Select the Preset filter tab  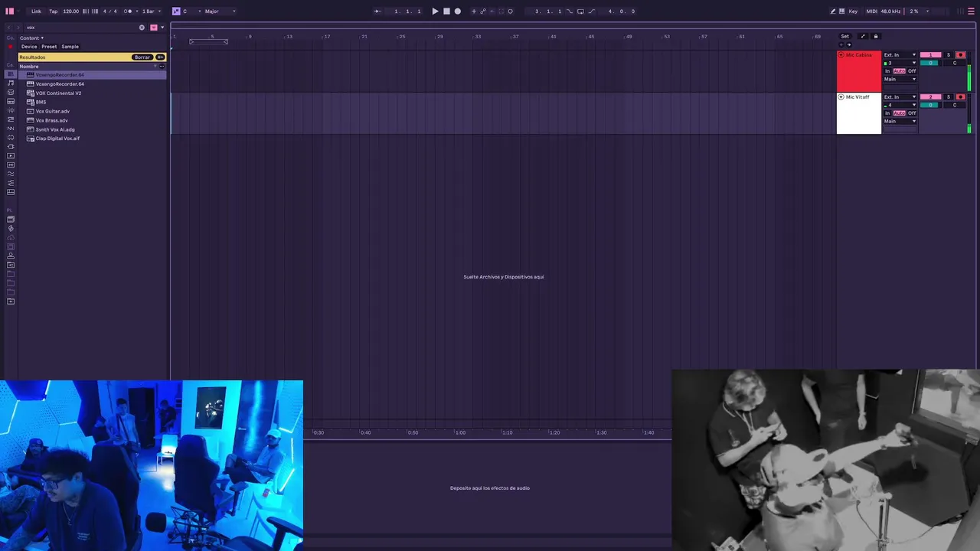[x=49, y=47]
